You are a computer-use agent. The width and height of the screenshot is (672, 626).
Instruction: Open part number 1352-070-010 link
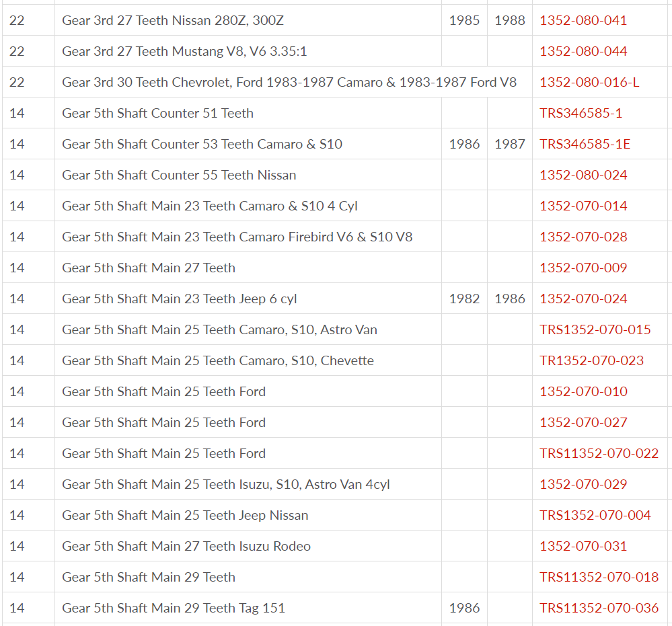coord(583,391)
